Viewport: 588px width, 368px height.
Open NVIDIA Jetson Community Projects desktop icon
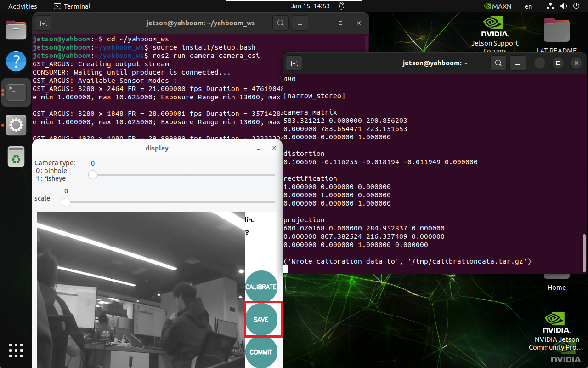point(556,331)
